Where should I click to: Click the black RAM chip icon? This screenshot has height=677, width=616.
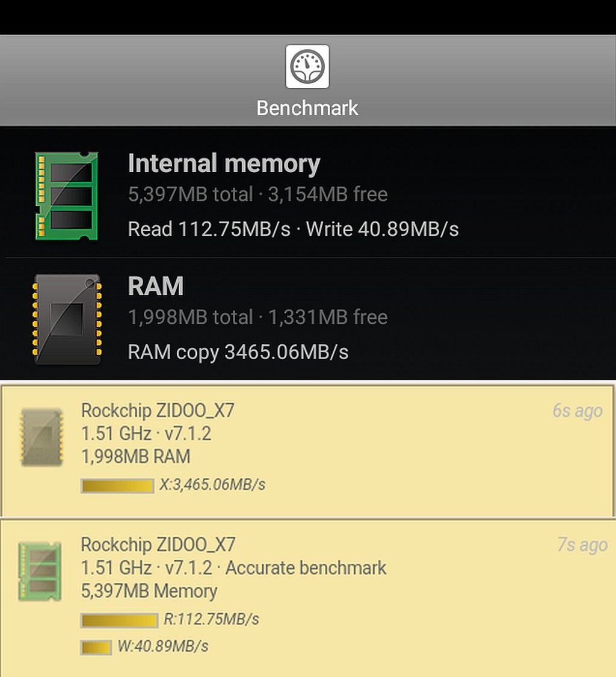(67, 319)
